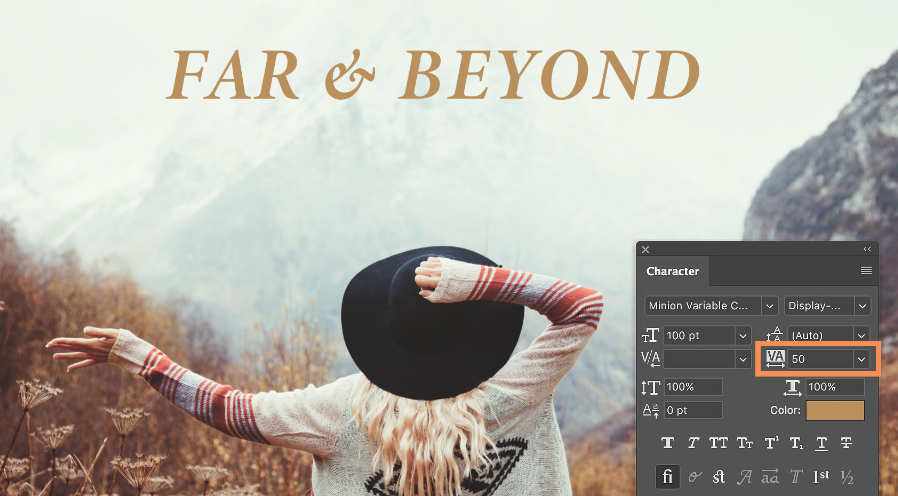Enable All Caps text style
Screen dimensions: 898x496
click(x=718, y=443)
